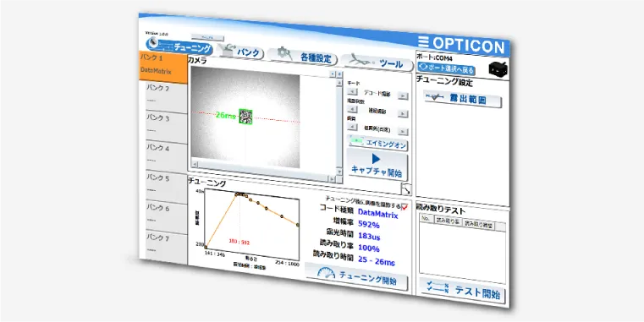Click the camera zoom-out minus button
Image resolution: width=644 pixels, height=322 pixels.
[333, 74]
